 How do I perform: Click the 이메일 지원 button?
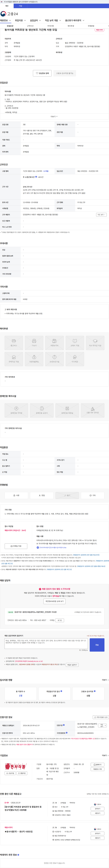[16, 546]
